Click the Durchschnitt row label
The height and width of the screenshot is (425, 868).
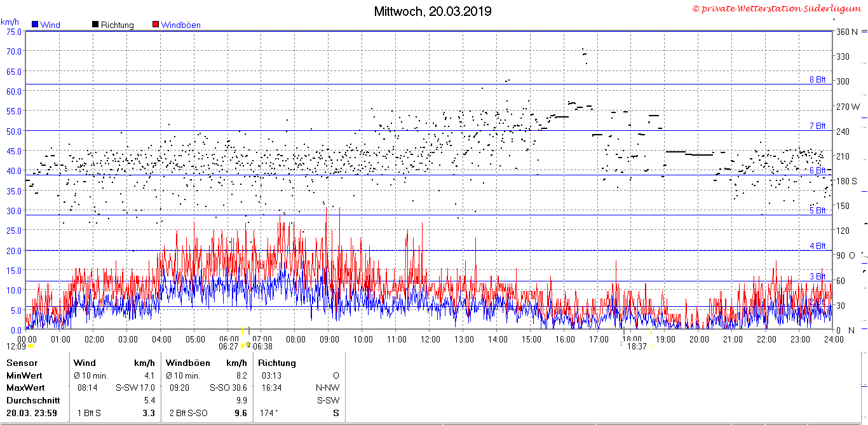tap(33, 400)
